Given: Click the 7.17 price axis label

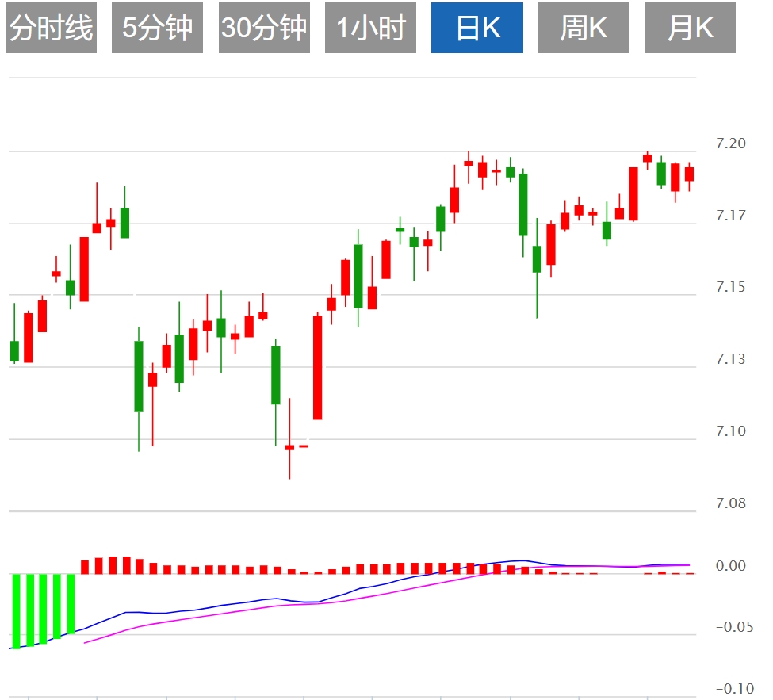Looking at the screenshot, I should pos(730,216).
